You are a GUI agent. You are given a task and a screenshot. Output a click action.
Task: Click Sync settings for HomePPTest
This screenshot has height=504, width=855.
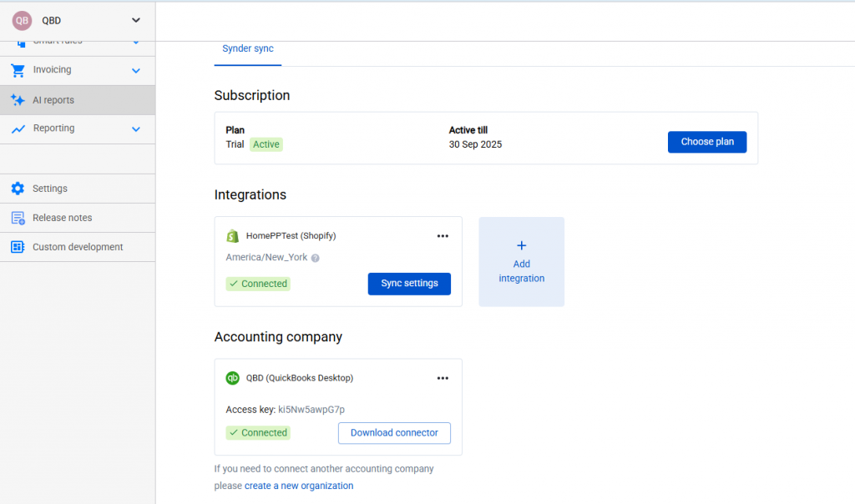pyautogui.click(x=409, y=284)
